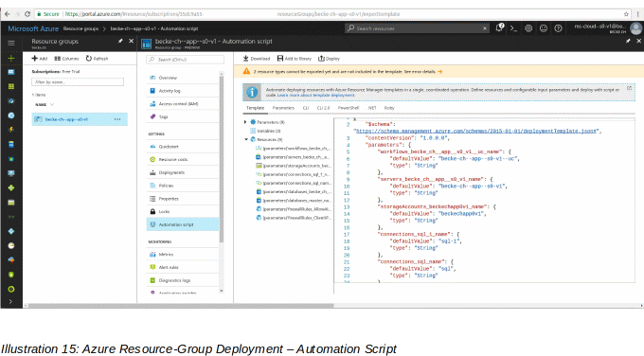Select becke-ch--app--s0-v1 resource group row
Screen dimensions: 644x356
point(80,119)
